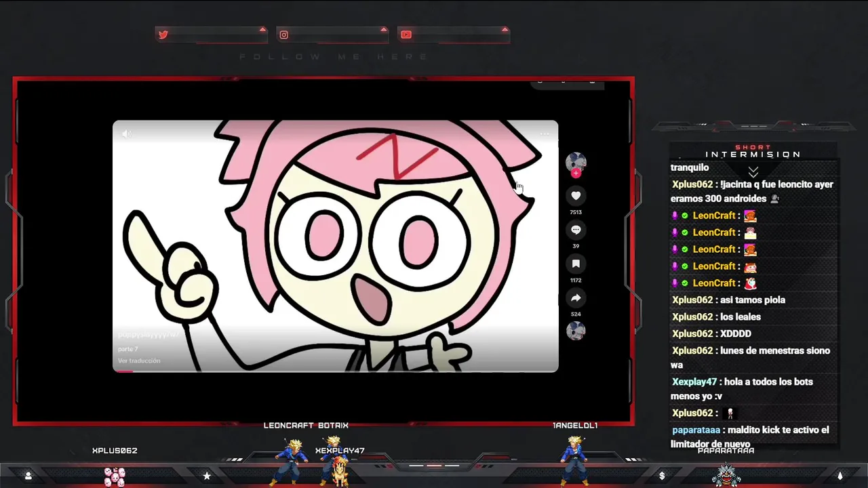Click the person icon on bottom bar

coord(28,476)
